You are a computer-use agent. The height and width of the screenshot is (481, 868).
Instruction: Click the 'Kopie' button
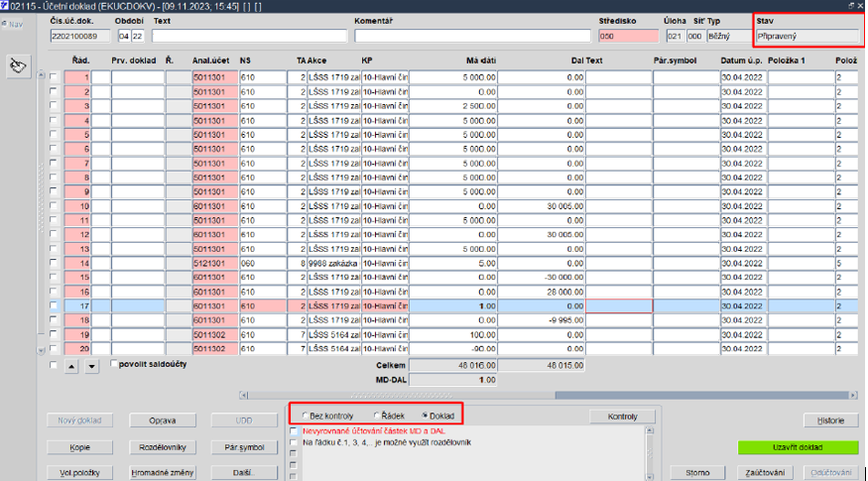79,447
